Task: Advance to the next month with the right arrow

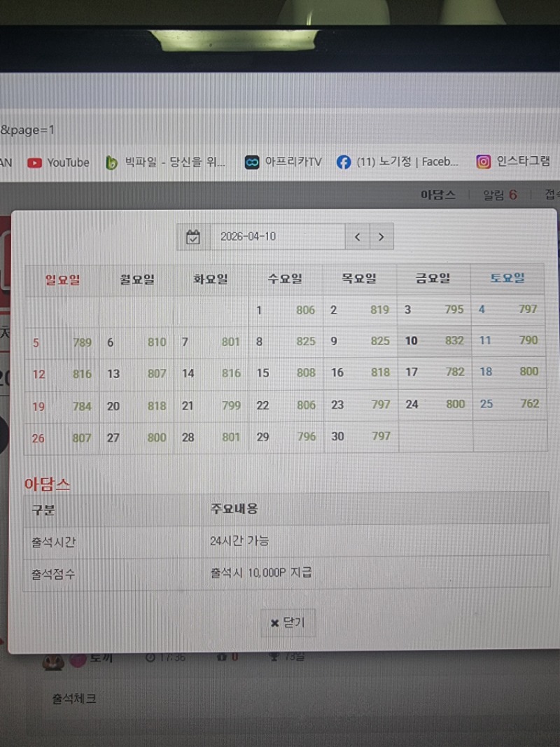Action: tap(381, 237)
